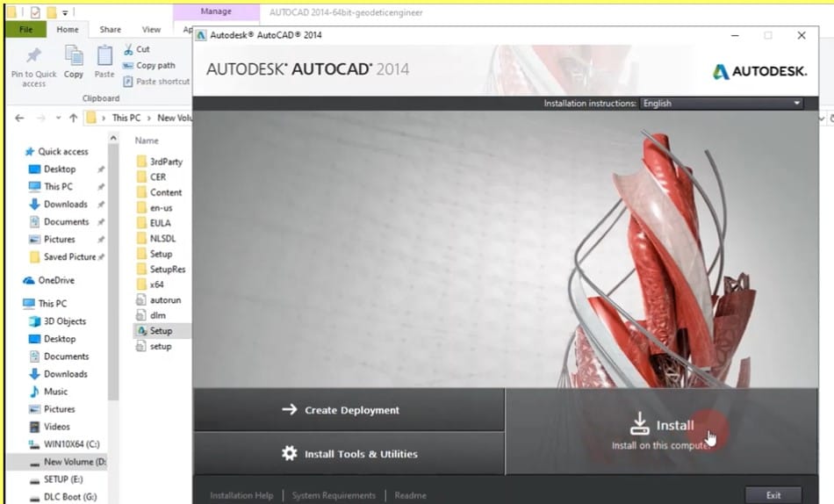This screenshot has width=834, height=504.
Task: Go up one folder level
Action: point(74,118)
